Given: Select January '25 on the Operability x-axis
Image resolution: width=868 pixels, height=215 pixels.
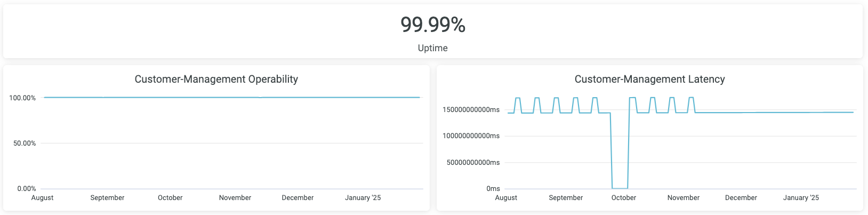Looking at the screenshot, I should [x=363, y=197].
